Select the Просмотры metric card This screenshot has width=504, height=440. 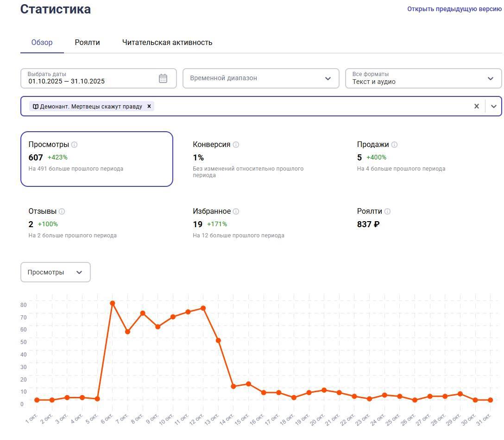(96, 159)
